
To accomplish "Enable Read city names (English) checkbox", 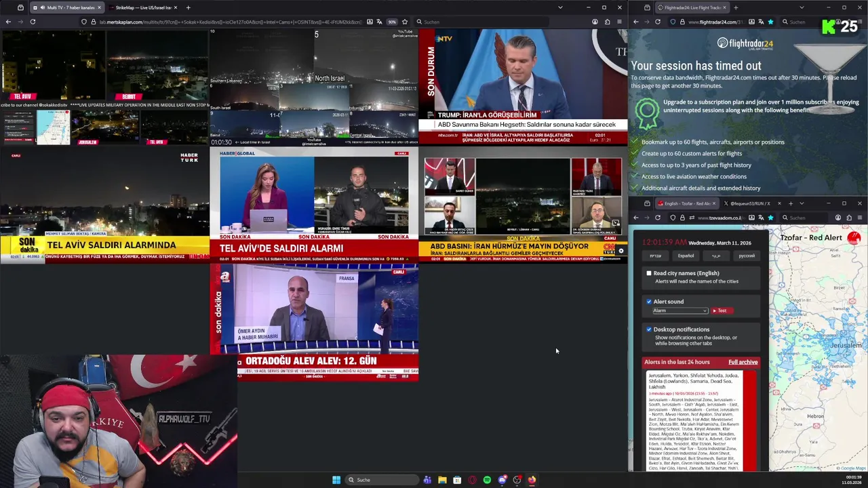I will coord(649,273).
